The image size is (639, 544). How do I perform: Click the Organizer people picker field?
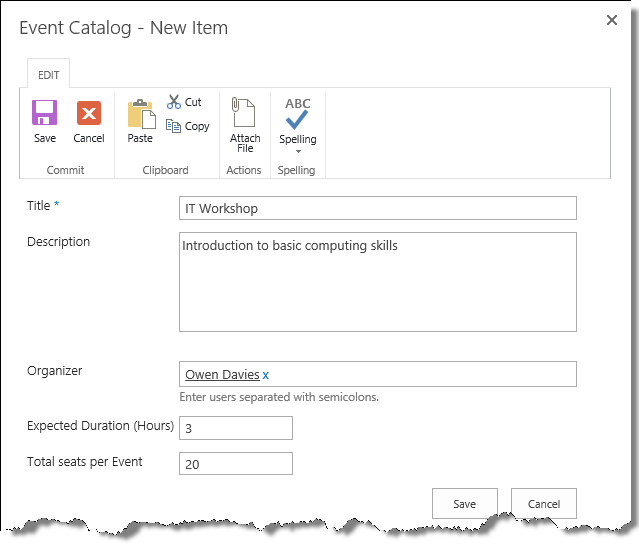click(420, 374)
